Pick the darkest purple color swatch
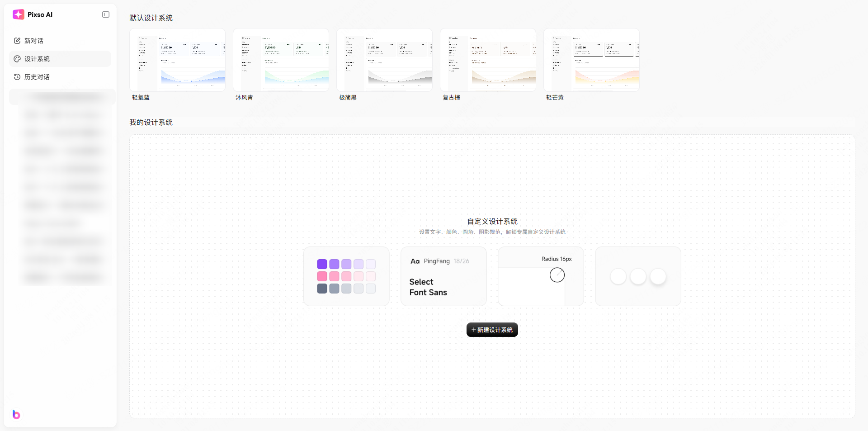The height and width of the screenshot is (431, 868). [x=322, y=264]
